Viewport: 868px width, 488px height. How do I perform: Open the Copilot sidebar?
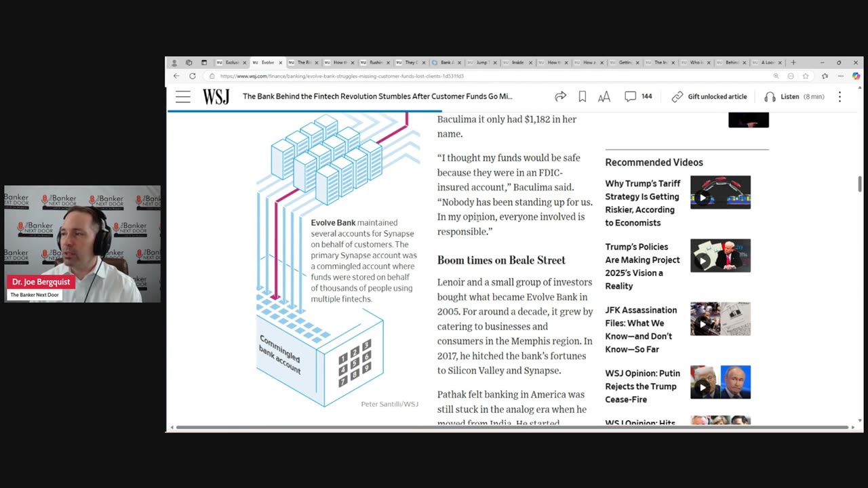856,76
